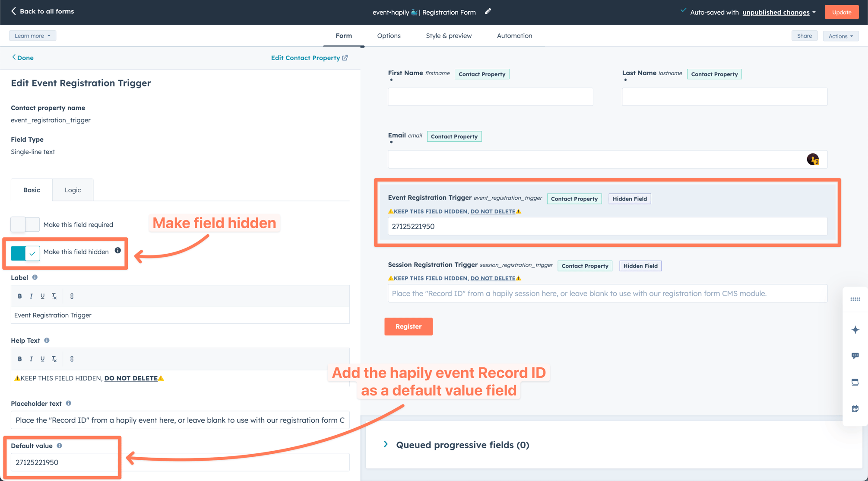The width and height of the screenshot is (868, 481).
Task: Click info icon next to Label
Action: coord(35,277)
